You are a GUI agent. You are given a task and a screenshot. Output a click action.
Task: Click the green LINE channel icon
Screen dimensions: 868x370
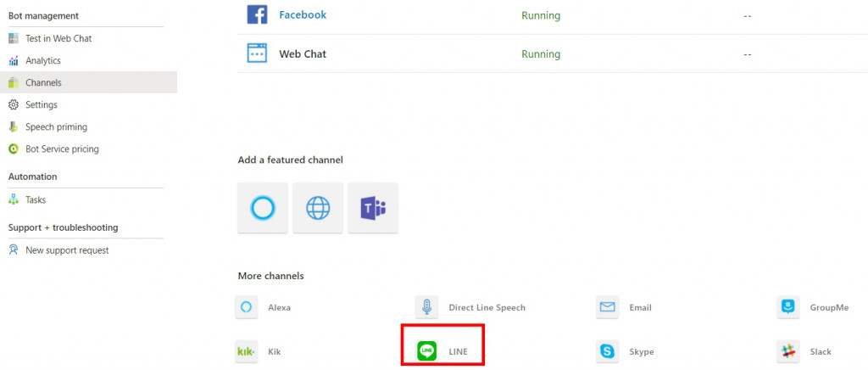427,351
